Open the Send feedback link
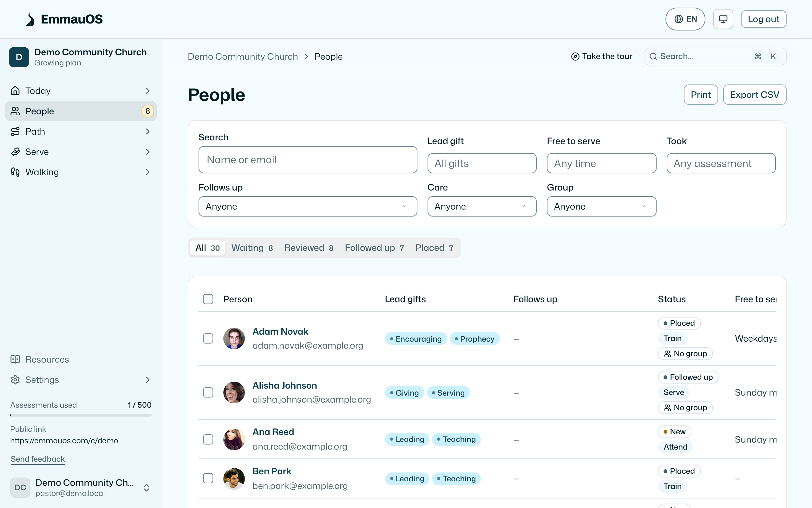This screenshot has width=812, height=508. (x=37, y=459)
